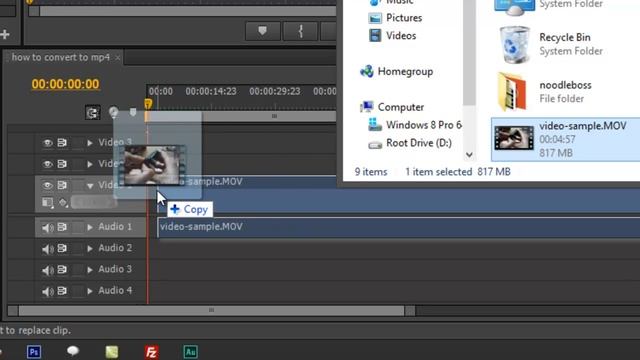
Task: Click the show keyframes icon on Video 1
Action: coord(62,202)
